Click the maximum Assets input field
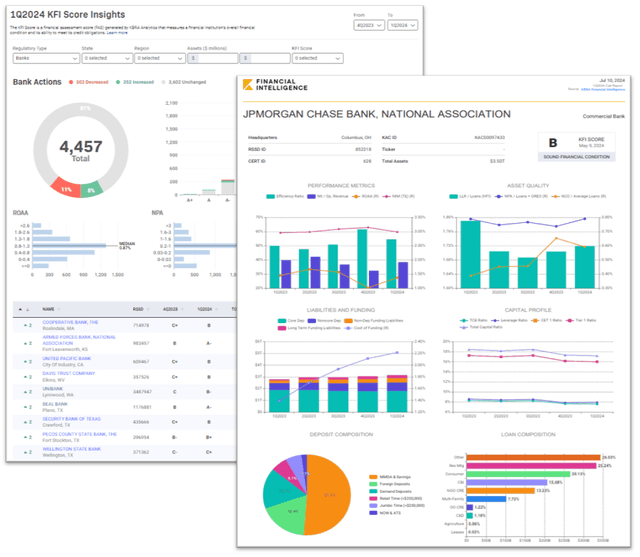Image resolution: width=640 pixels, height=557 pixels. [264, 58]
